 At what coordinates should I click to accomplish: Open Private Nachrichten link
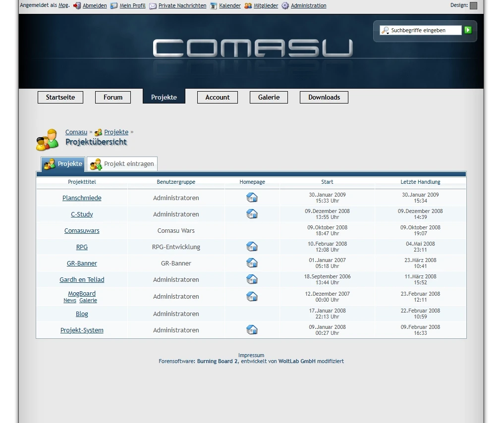[x=182, y=5]
